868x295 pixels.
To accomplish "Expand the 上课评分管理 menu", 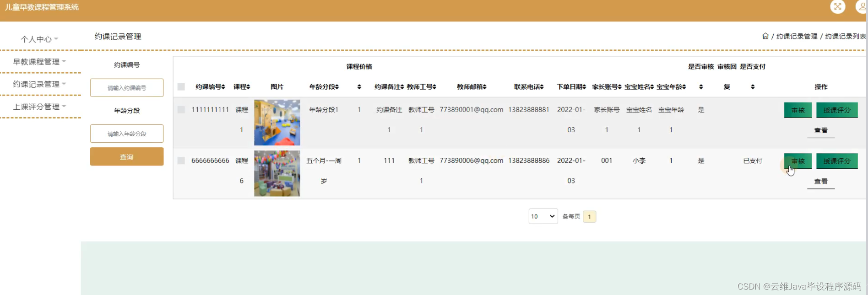I will point(39,107).
